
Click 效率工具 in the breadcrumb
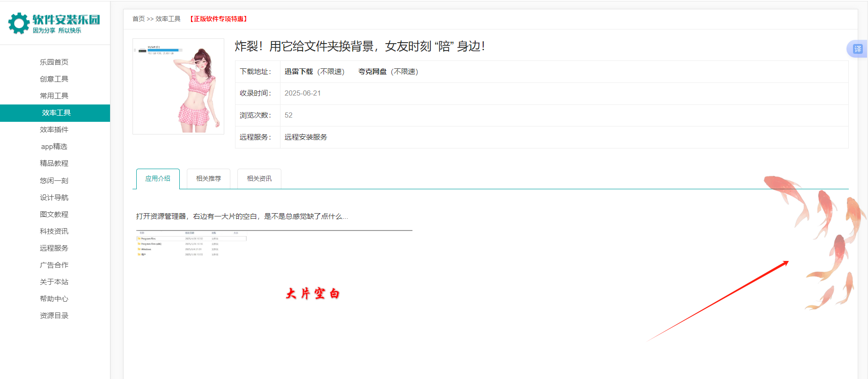point(168,19)
